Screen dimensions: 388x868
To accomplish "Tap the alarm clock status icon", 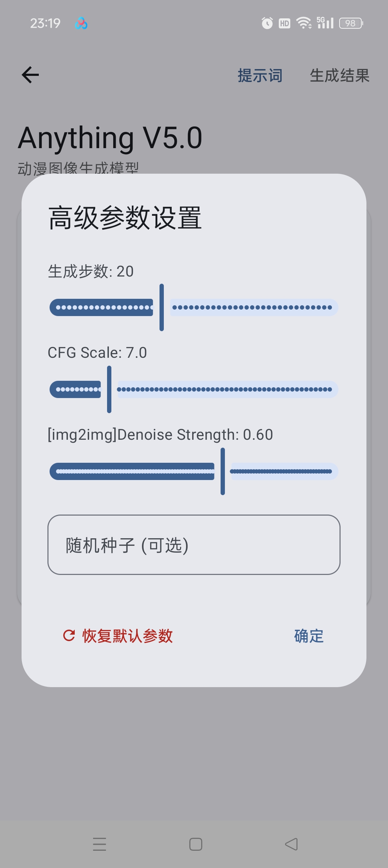I will coord(267,23).
